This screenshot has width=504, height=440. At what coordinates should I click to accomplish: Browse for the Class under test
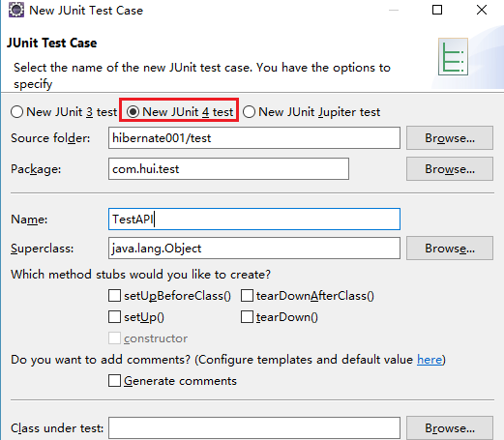coord(450,428)
